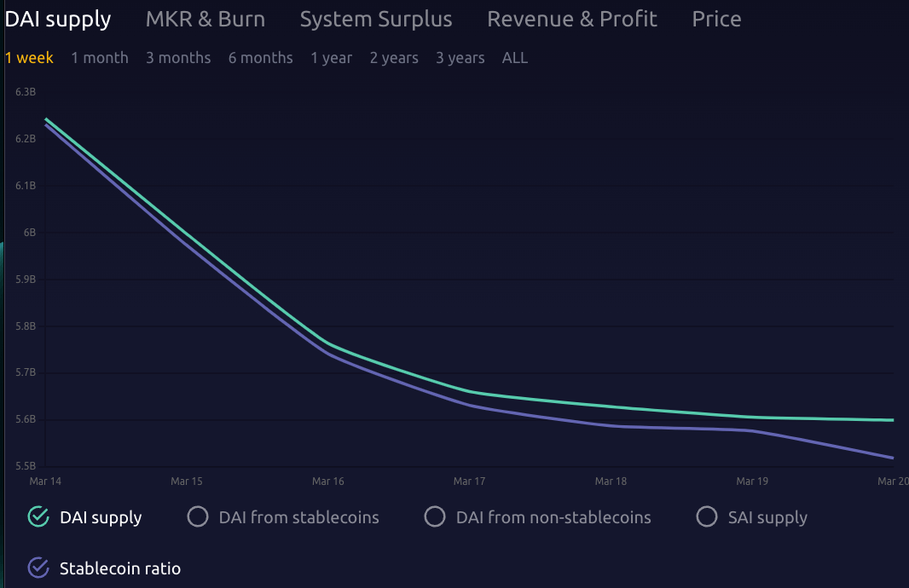
Task: Toggle the DAI supply checkbox
Action: pos(38,517)
